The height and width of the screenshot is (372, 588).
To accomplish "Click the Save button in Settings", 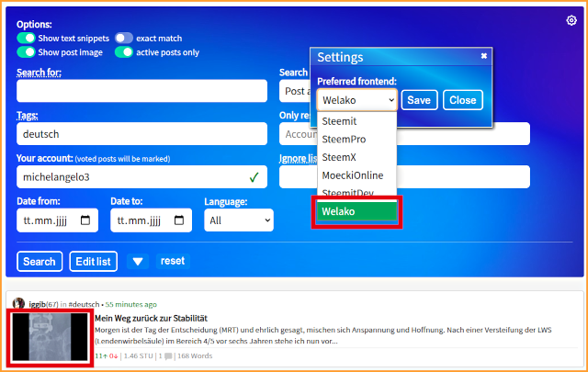I will pos(419,100).
